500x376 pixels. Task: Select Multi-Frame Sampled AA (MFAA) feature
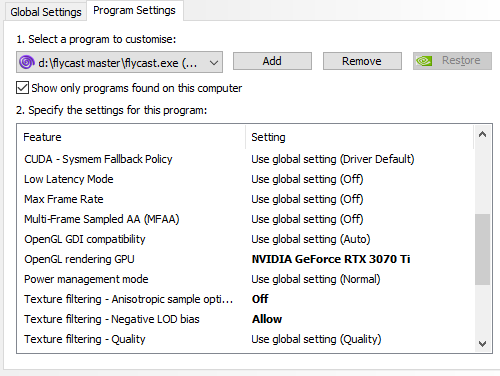(102, 219)
